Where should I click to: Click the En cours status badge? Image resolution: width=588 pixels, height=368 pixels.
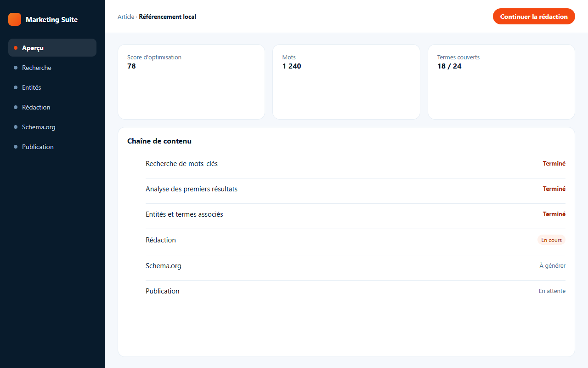pos(551,240)
